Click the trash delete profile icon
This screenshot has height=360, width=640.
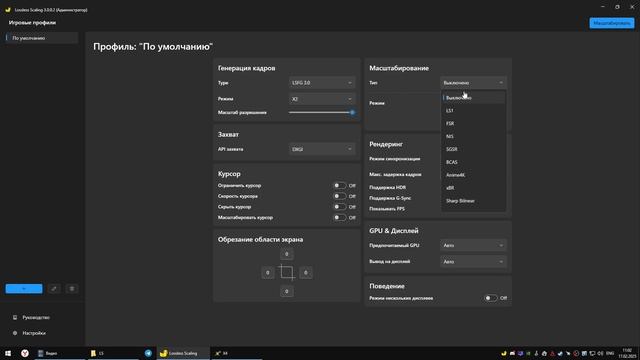(x=72, y=289)
